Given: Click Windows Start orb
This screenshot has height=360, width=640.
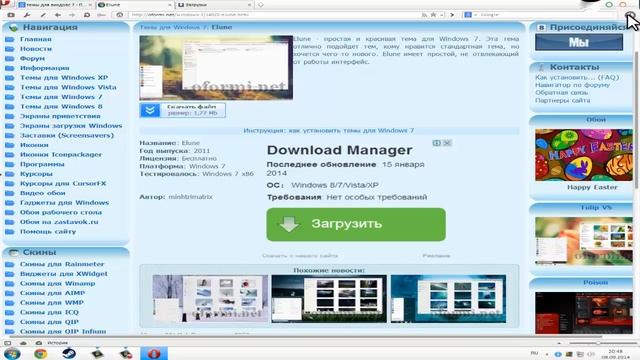Looking at the screenshot, I should pos(12,353).
